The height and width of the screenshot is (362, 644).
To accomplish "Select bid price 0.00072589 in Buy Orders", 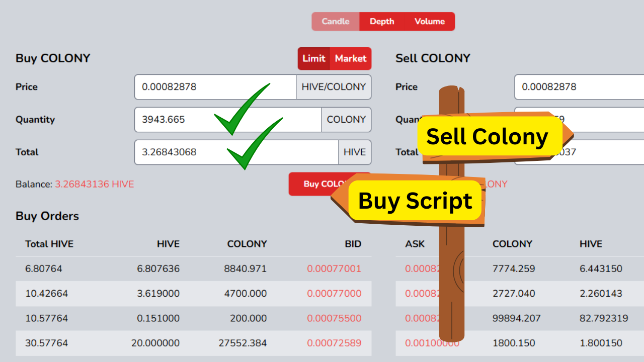I will coord(334,343).
